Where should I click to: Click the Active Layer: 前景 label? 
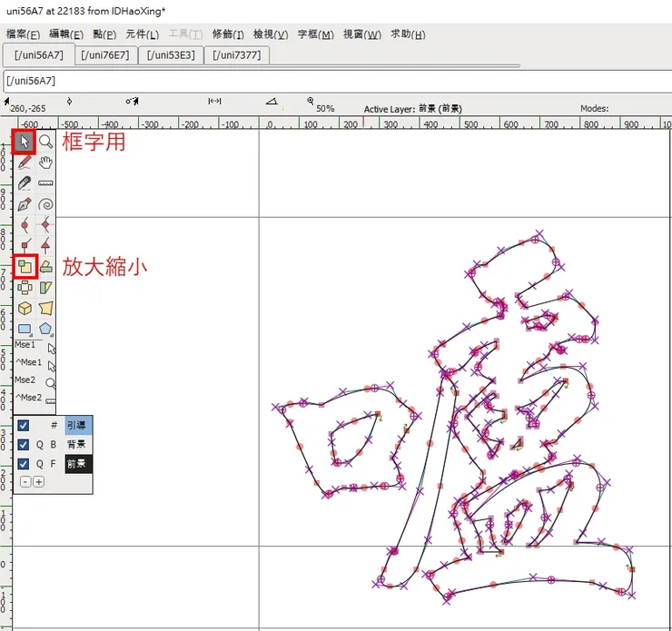(412, 109)
